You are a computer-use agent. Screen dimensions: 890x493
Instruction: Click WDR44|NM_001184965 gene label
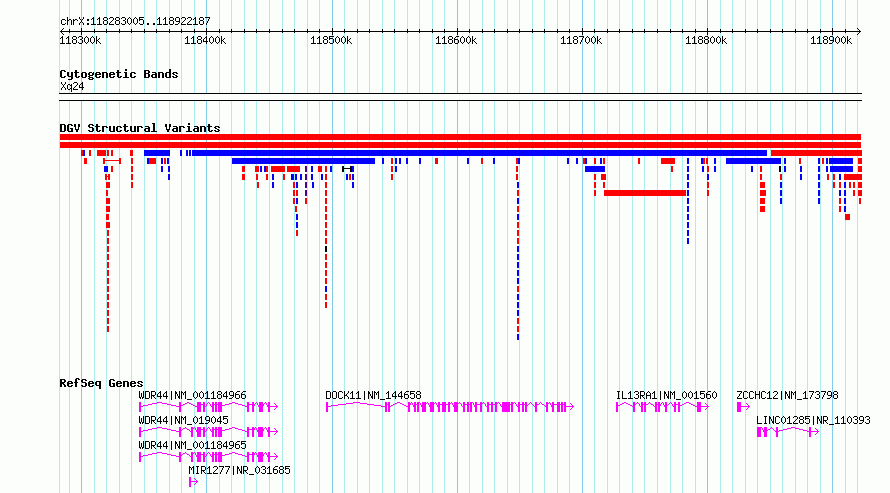192,445
